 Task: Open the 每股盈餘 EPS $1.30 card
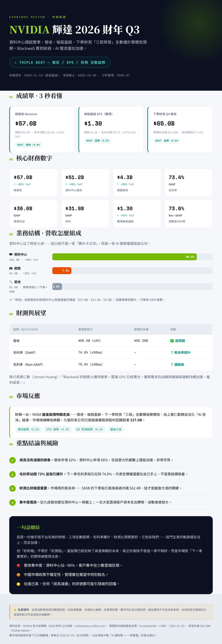click(111, 130)
